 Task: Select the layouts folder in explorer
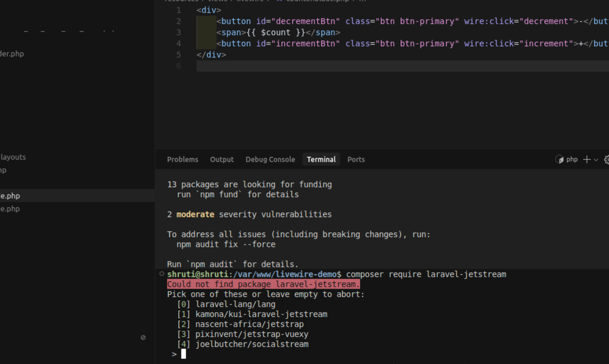pyautogui.click(x=13, y=157)
